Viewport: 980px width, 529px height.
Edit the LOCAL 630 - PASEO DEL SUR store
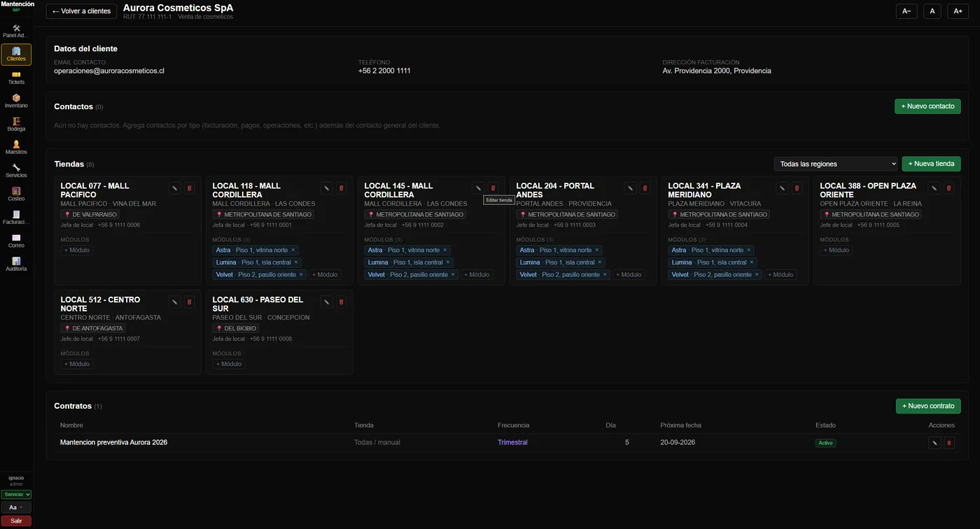(x=326, y=302)
